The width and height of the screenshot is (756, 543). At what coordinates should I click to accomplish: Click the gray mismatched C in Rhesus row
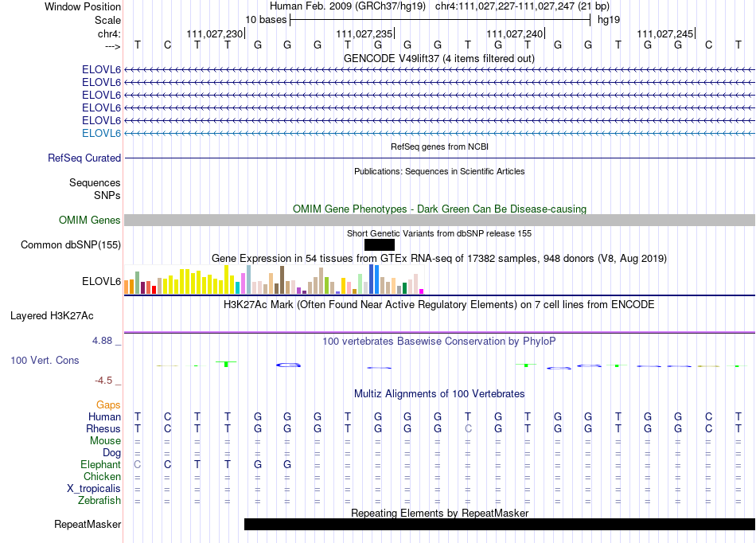coord(468,428)
